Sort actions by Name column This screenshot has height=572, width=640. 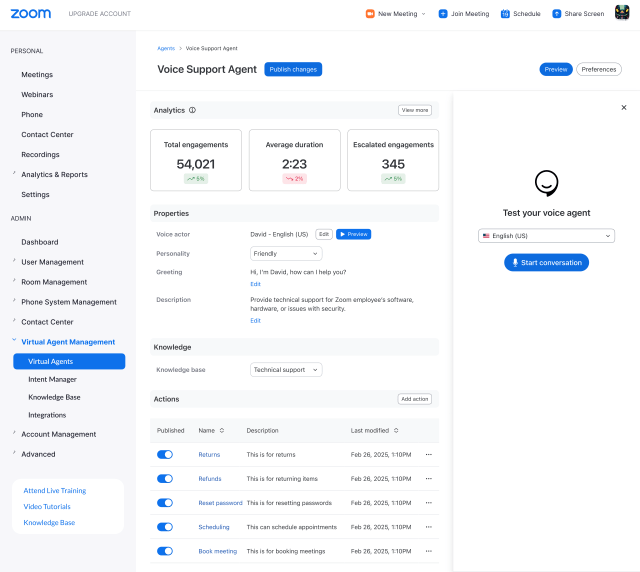click(x=221, y=430)
